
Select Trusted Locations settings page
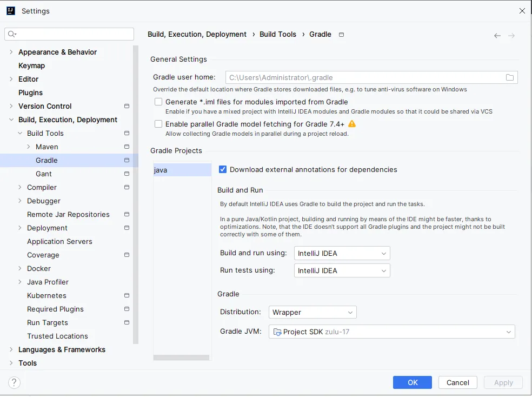tap(58, 336)
